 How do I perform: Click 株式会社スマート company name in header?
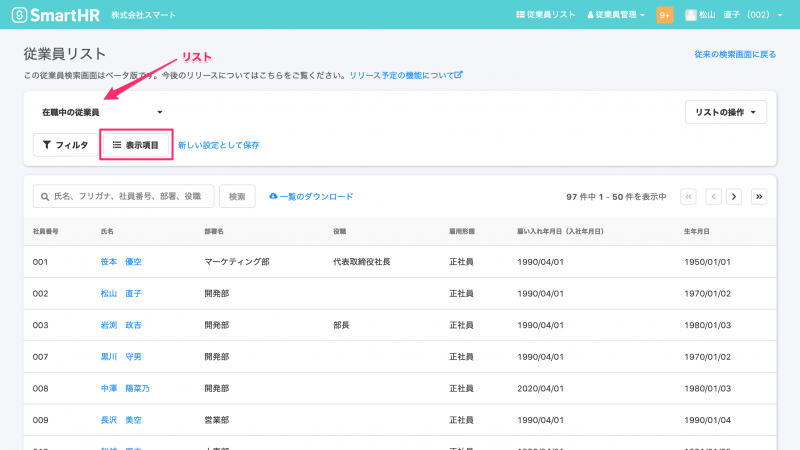143,15
